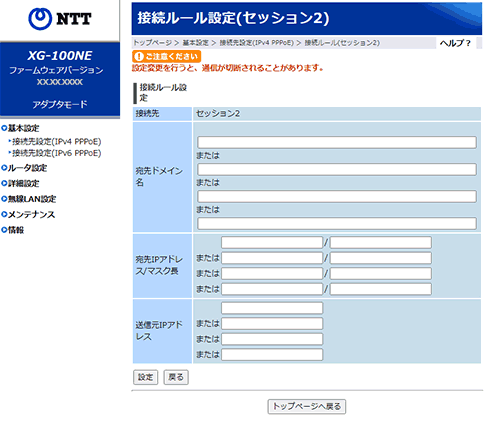
Task: Expand the 基本設定 menu bullet
Action: pyautogui.click(x=4, y=128)
